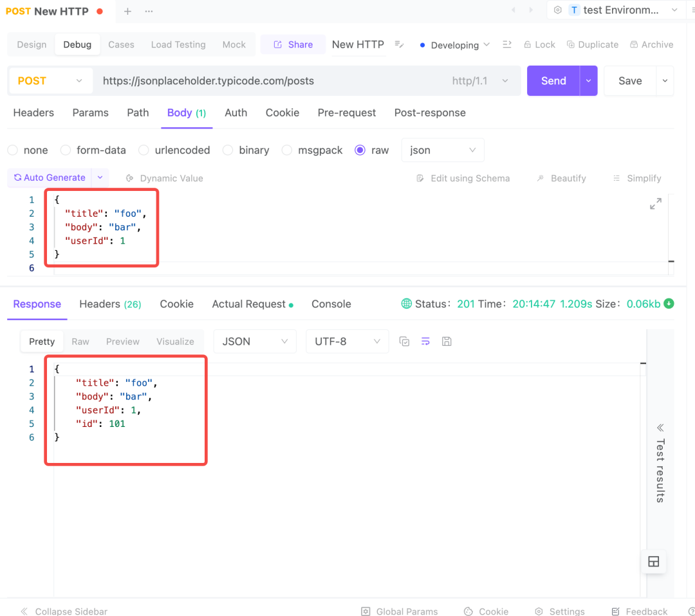Open the response Cookie tab
Viewport: 695px width, 616px height.
coord(176,303)
